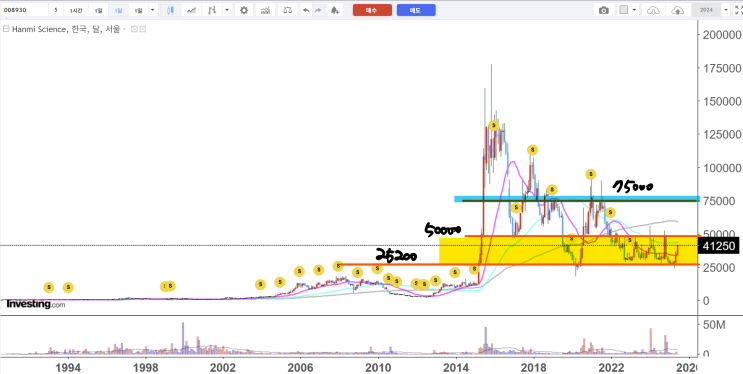Select the yellow rectangle drawing on chart
The width and height of the screenshot is (743, 374).
(569, 250)
